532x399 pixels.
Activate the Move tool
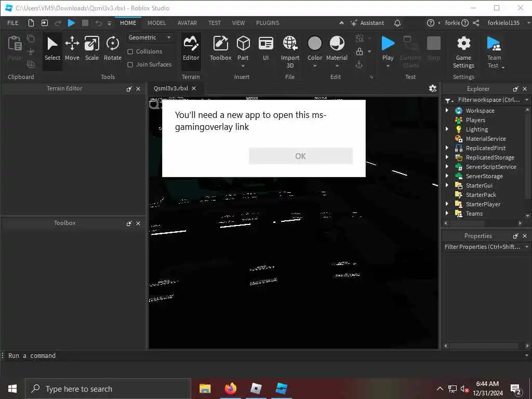tap(72, 49)
